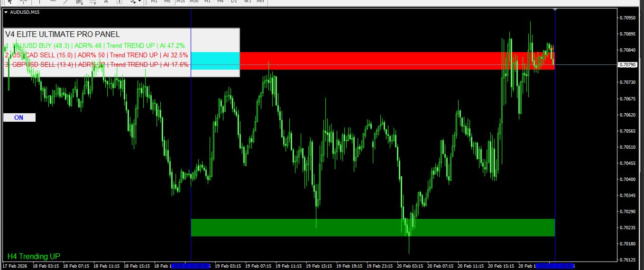Screen dimensions: 644x270
Task: Click the chart shift triangle marker at top
Action: 555,9
